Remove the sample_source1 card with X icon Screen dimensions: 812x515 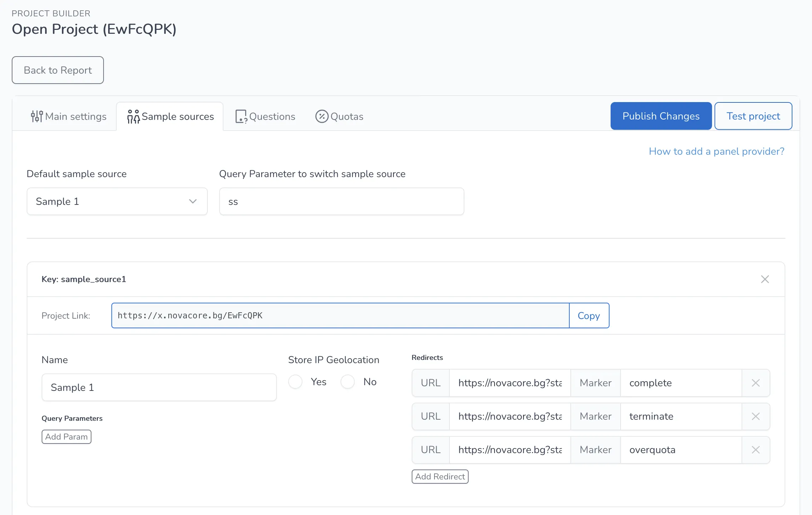tap(765, 279)
